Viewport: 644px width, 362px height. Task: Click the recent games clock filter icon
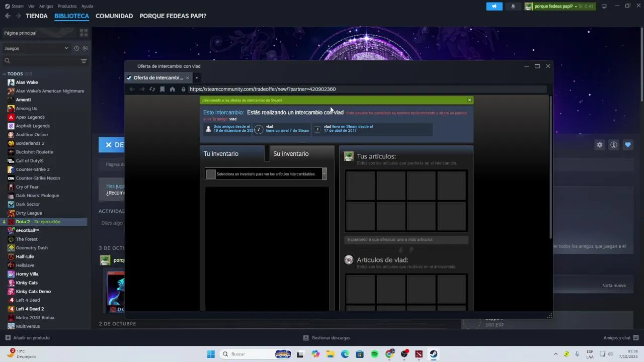76,48
